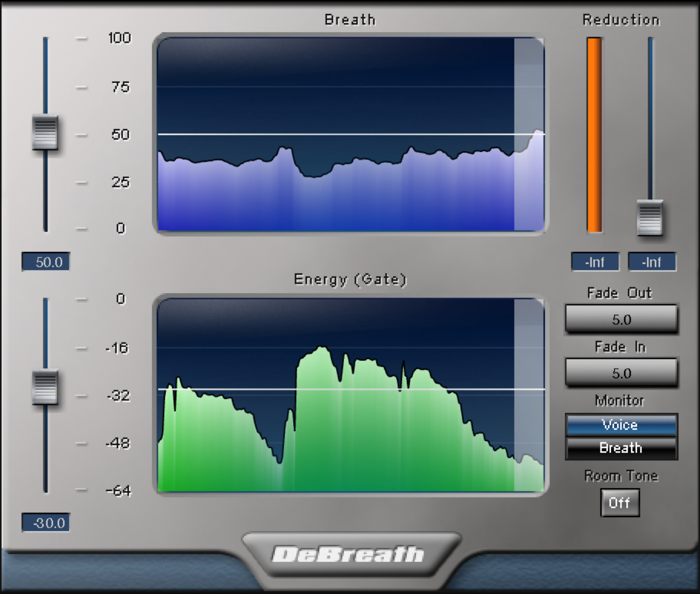Click the -Inf readout under the orange meter

click(595, 262)
